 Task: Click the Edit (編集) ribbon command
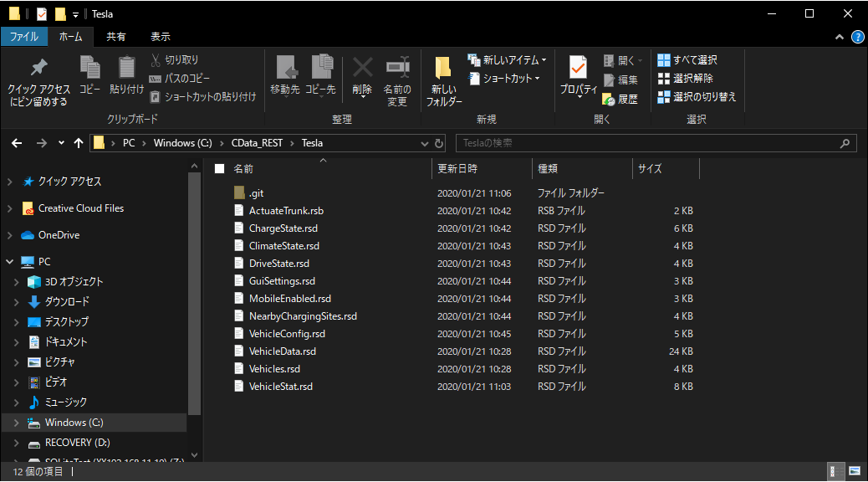620,79
